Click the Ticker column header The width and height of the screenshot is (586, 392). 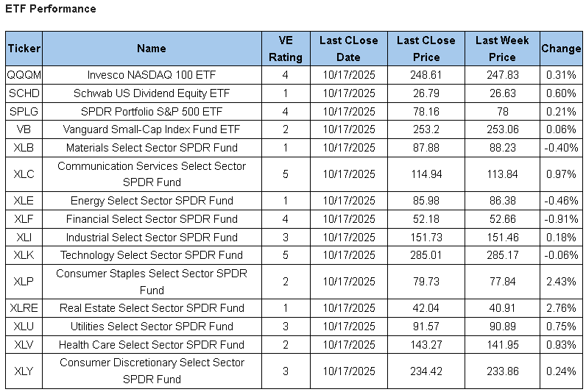click(x=24, y=49)
